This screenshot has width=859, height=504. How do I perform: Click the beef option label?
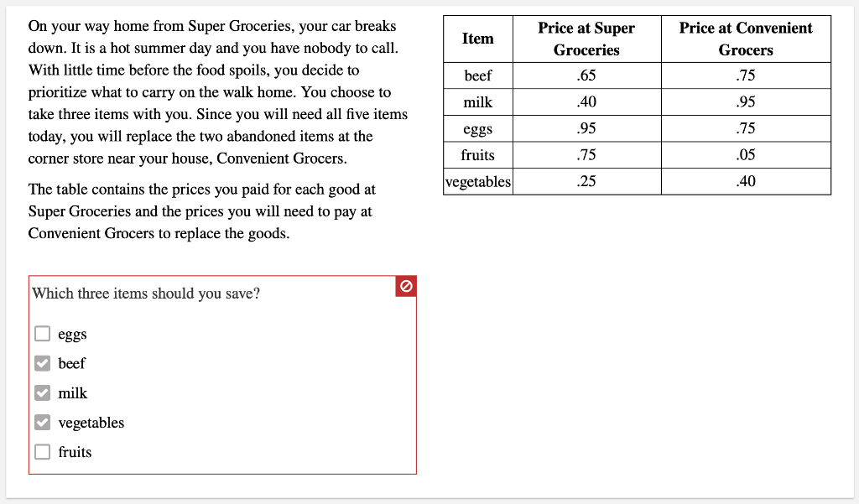coord(71,363)
